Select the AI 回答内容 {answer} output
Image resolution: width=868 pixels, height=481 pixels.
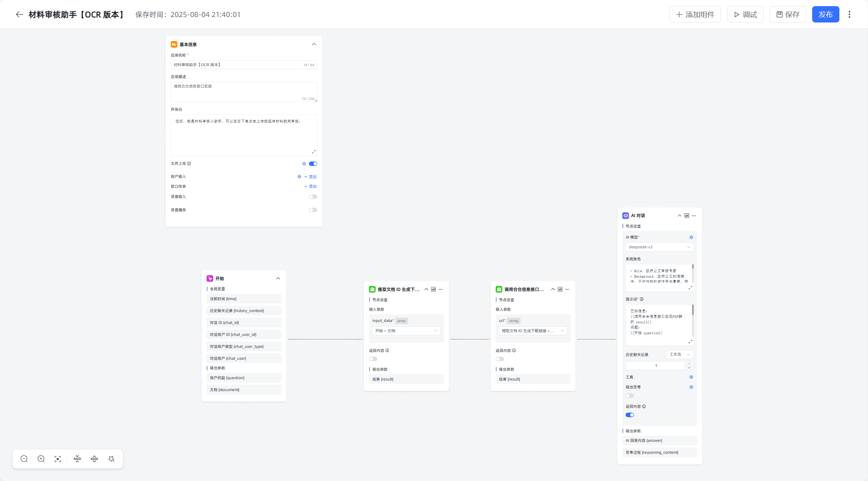coord(660,440)
